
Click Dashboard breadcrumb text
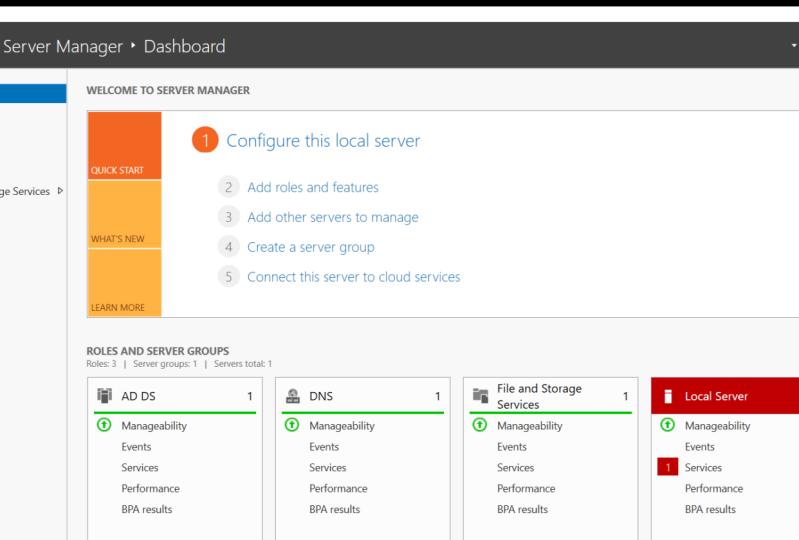[x=184, y=46]
